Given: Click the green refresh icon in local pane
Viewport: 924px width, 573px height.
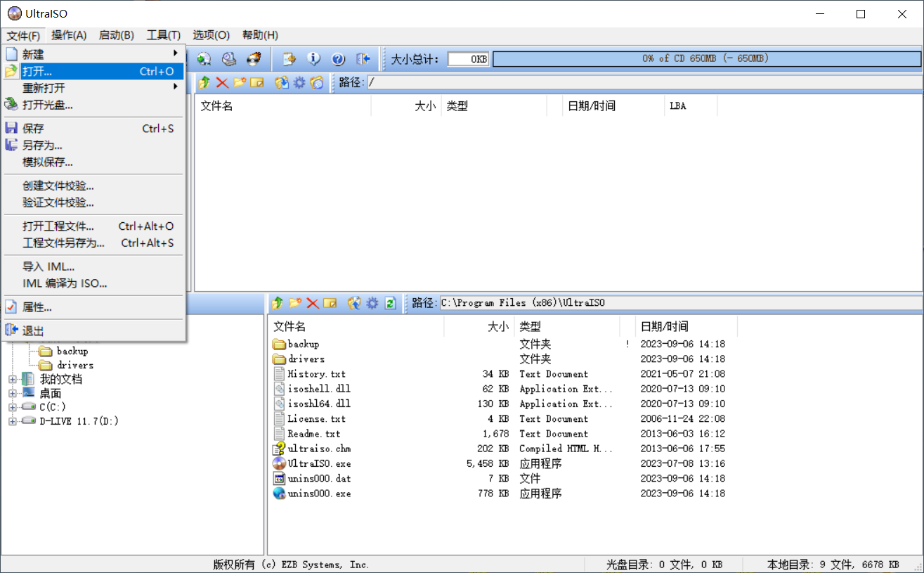Looking at the screenshot, I should tap(391, 303).
